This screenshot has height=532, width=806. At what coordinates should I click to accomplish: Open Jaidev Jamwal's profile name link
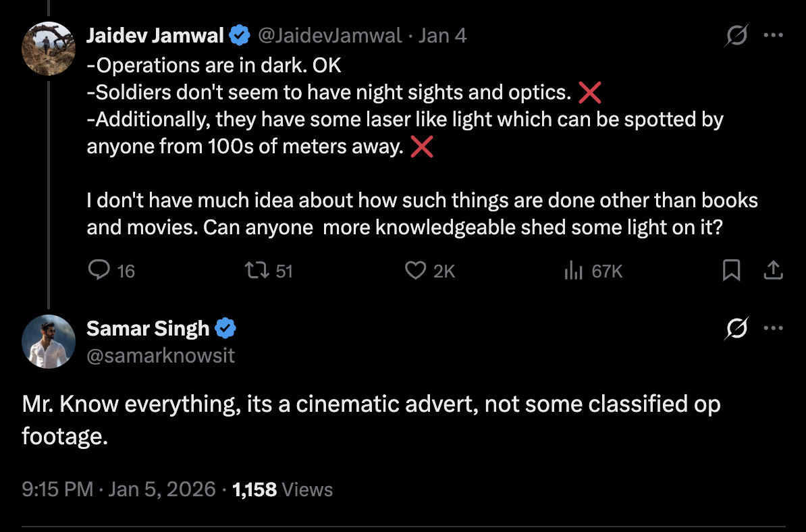pyautogui.click(x=155, y=36)
